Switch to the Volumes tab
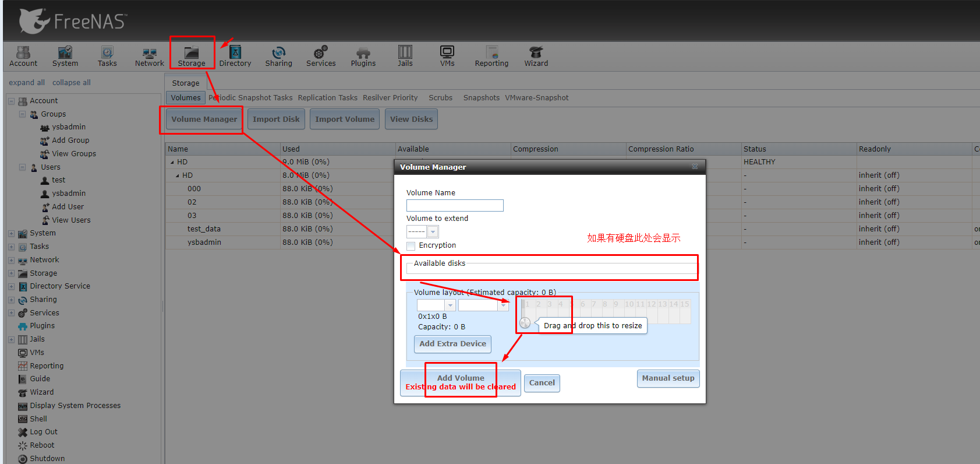The image size is (980, 464). click(x=186, y=98)
